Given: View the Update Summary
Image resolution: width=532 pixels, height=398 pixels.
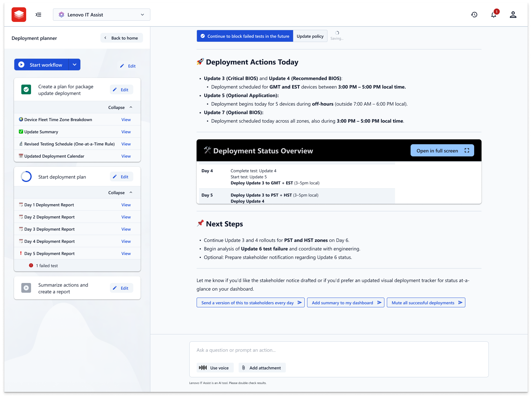Looking at the screenshot, I should (126, 132).
